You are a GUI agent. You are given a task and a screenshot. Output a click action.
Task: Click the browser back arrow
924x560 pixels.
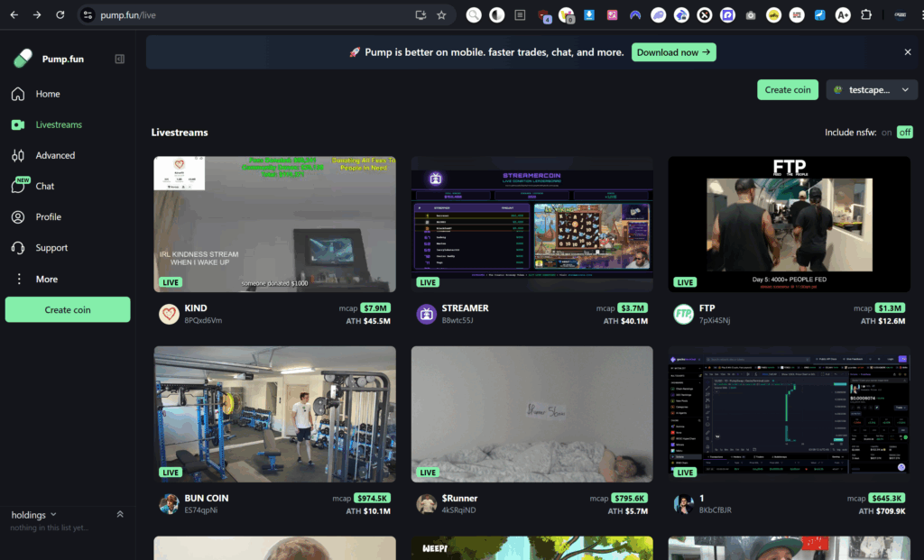pyautogui.click(x=14, y=14)
